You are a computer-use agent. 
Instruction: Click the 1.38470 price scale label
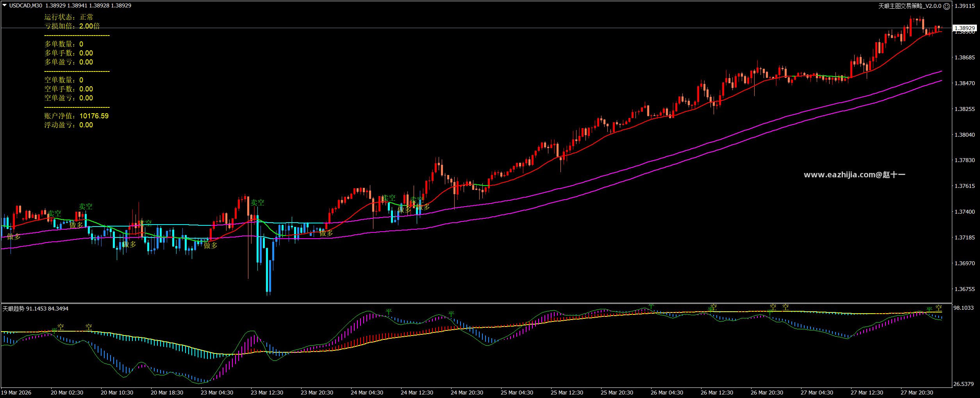[x=964, y=83]
